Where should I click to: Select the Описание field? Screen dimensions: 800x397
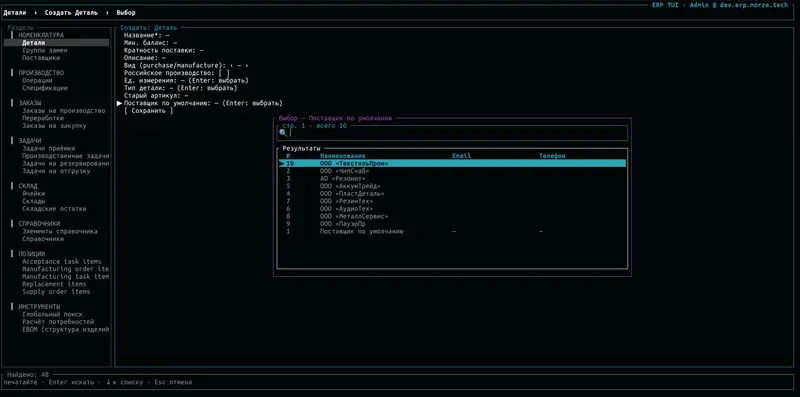pyautogui.click(x=145, y=58)
